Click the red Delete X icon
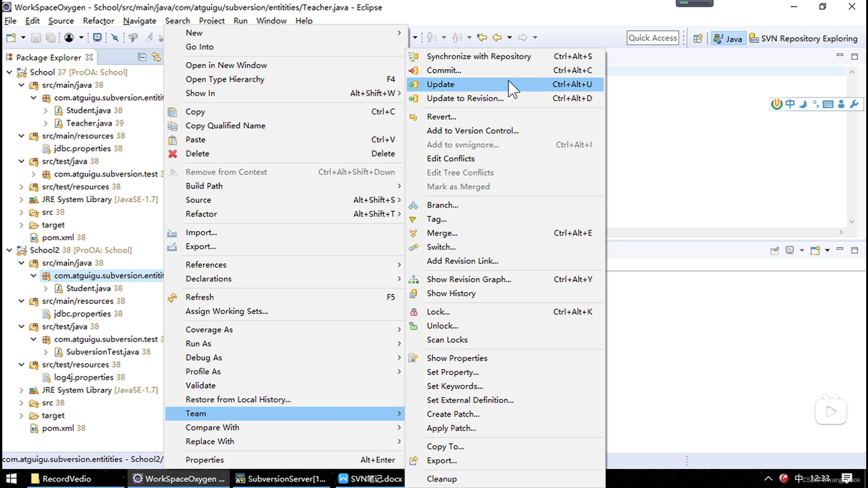The image size is (868, 488). pyautogui.click(x=173, y=154)
